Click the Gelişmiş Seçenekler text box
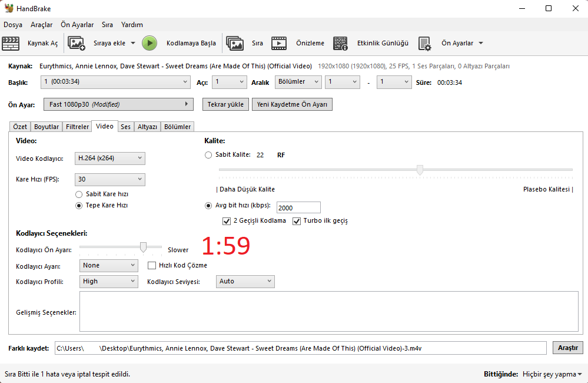The height and width of the screenshot is (383, 588). (x=329, y=312)
